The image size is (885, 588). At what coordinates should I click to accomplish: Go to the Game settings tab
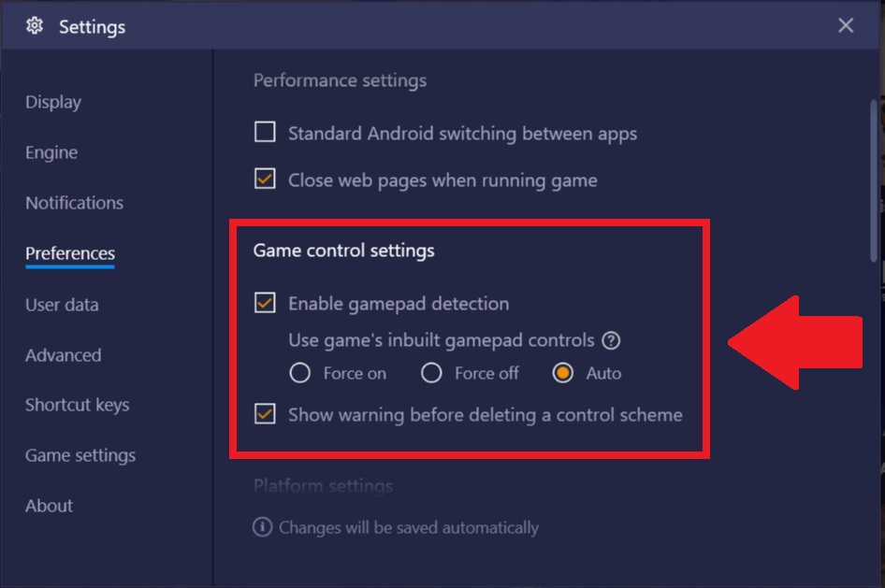click(80, 455)
